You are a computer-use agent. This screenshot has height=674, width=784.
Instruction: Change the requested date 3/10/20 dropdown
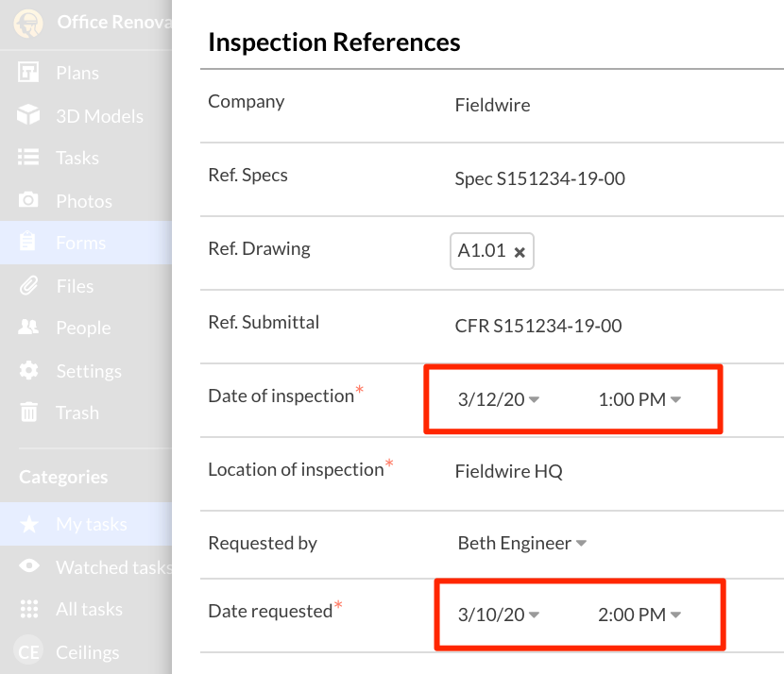(x=498, y=615)
